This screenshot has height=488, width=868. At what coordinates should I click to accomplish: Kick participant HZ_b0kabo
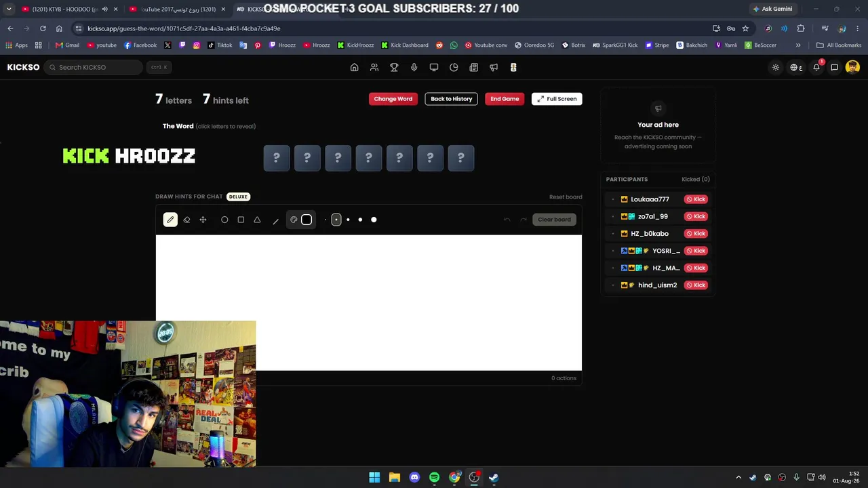(696, 233)
